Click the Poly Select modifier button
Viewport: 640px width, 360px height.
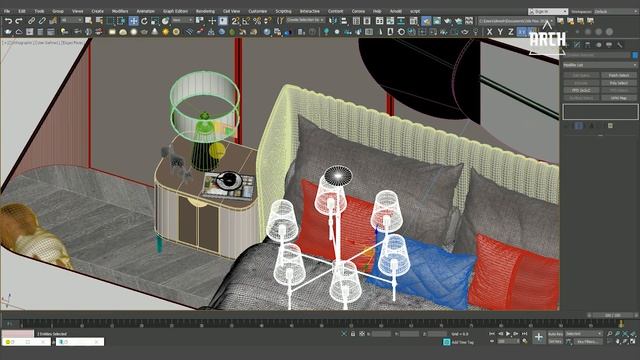(x=619, y=83)
